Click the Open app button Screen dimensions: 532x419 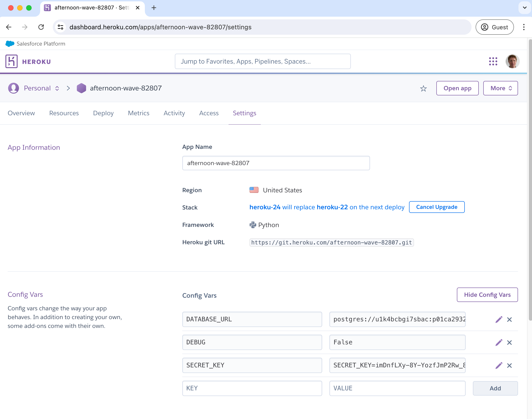coord(457,88)
